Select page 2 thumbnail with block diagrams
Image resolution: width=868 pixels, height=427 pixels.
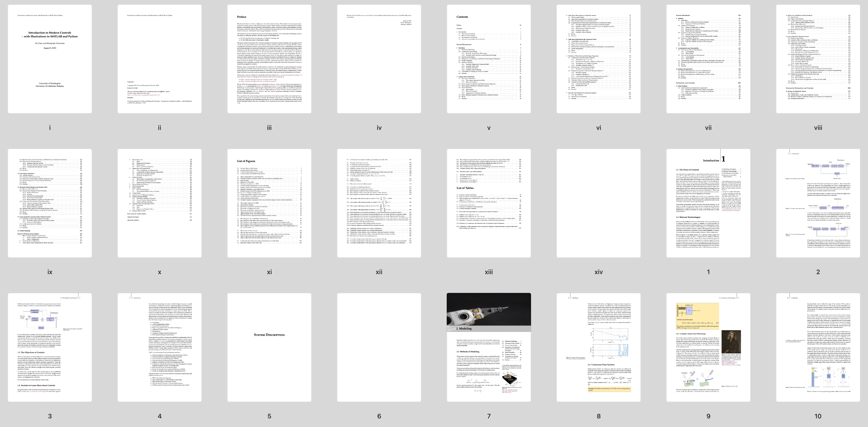818,203
